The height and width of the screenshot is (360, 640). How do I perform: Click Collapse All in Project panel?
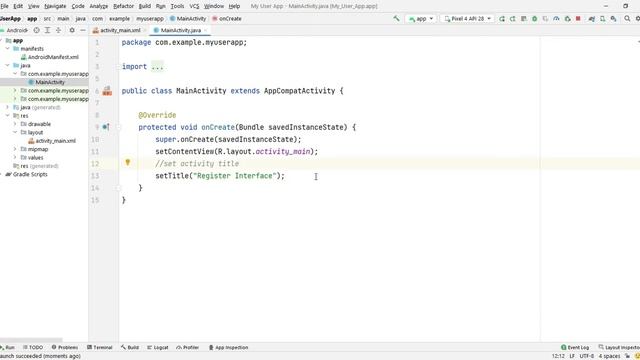(x=58, y=30)
